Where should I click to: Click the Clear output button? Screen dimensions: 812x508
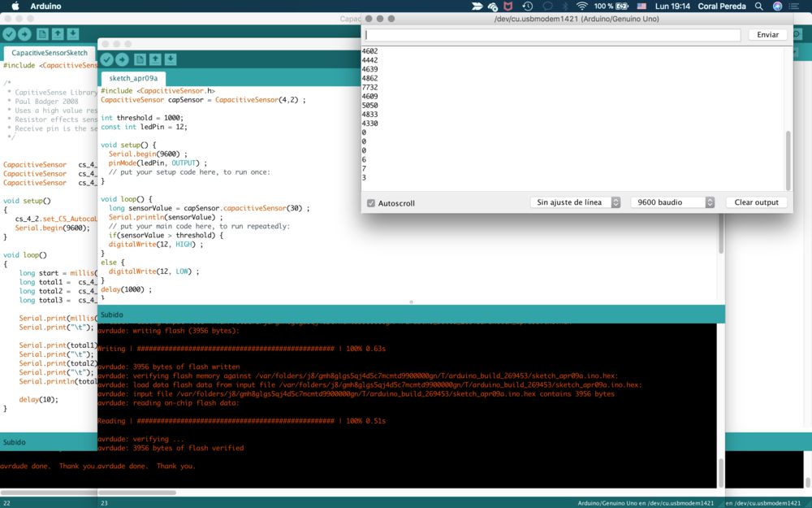(756, 202)
